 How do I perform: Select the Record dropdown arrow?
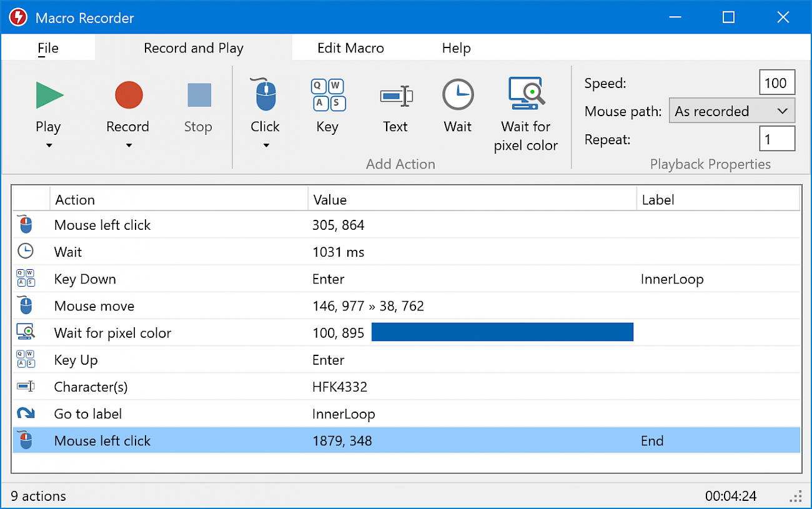click(128, 145)
